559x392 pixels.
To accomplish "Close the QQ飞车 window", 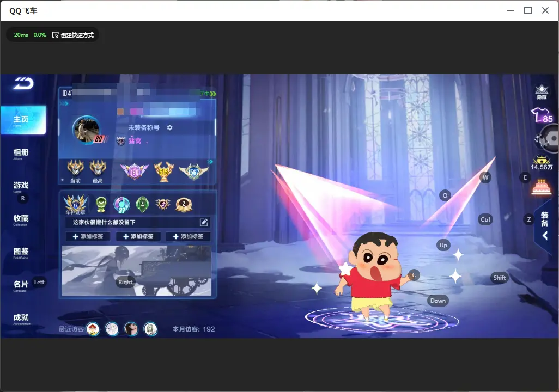I will coord(545,11).
